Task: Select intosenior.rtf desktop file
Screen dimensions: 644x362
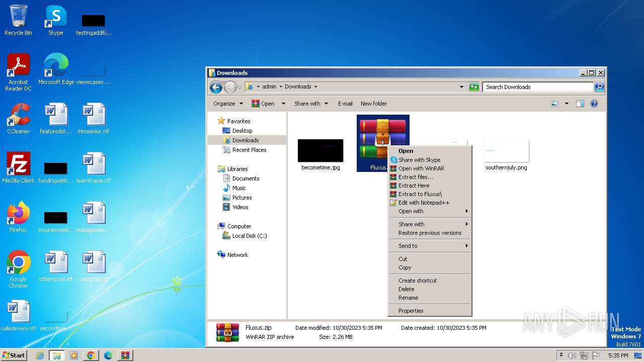Action: 94,119
